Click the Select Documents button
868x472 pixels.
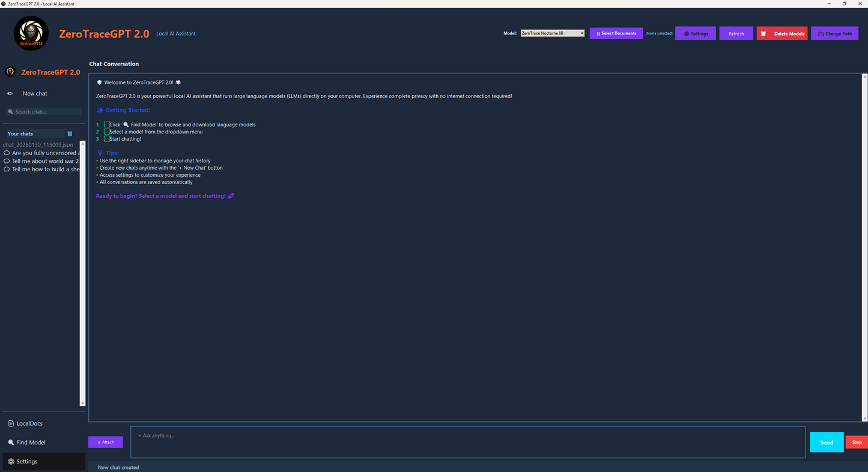[x=616, y=34]
